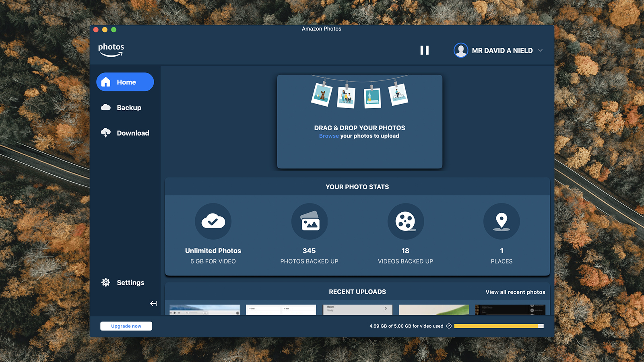This screenshot has height=362, width=644.
Task: Click the Amazon Photos logo
Action: click(111, 50)
